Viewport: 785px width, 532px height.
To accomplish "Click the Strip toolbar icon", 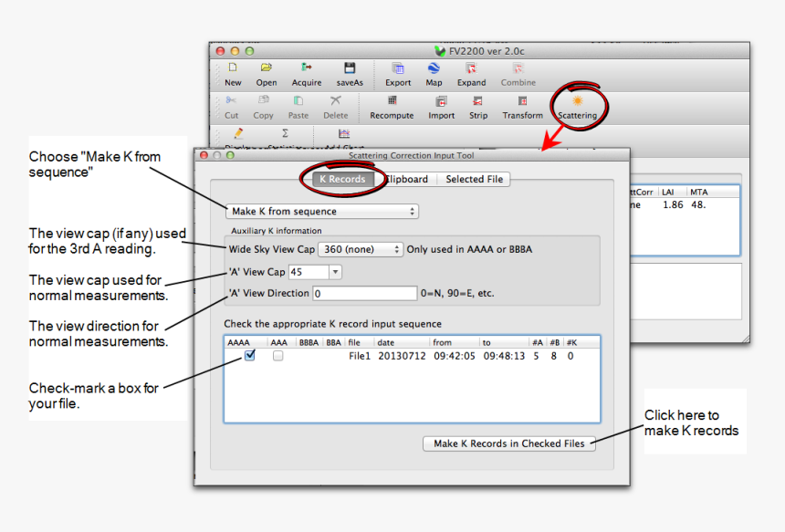I will (x=478, y=101).
